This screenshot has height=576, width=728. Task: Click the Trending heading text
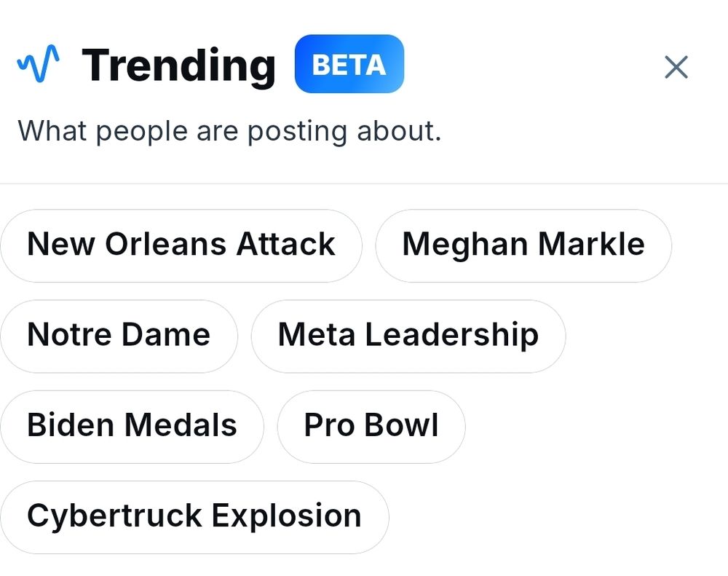coord(178,66)
